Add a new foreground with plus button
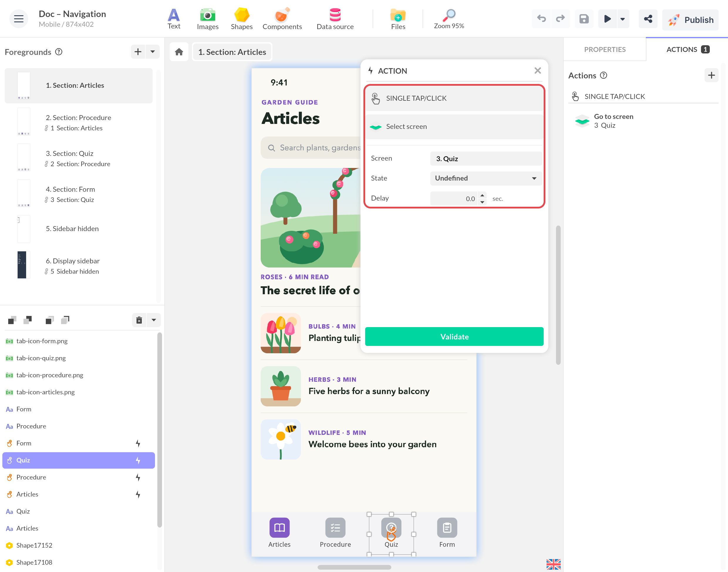Image resolution: width=728 pixels, height=572 pixels. pos(138,52)
